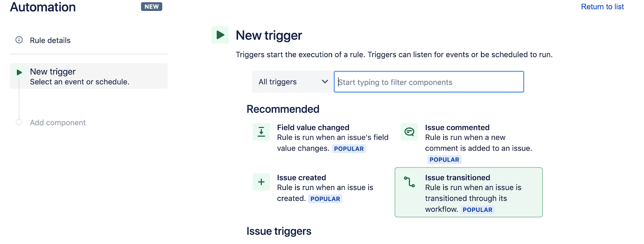Click the filter components input field

(428, 82)
